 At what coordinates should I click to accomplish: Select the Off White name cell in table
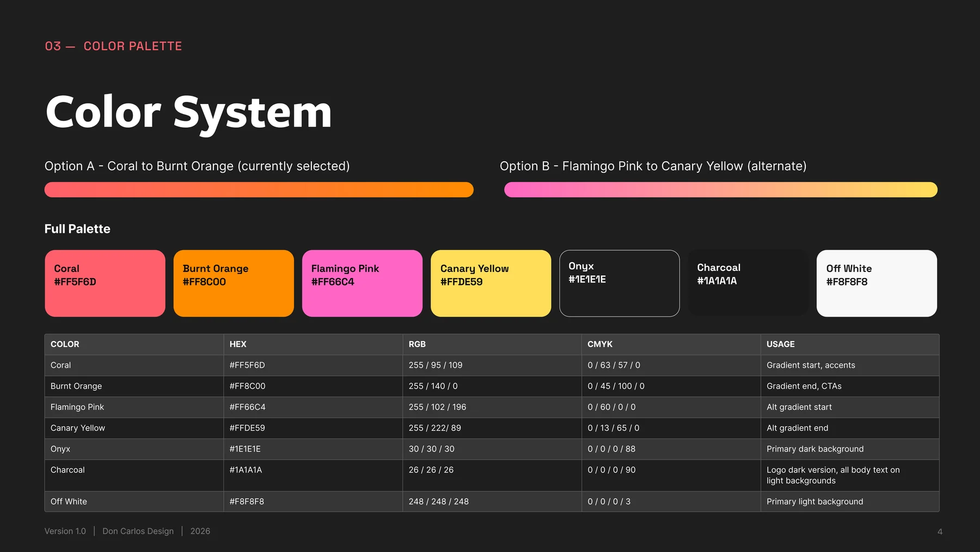(x=134, y=501)
